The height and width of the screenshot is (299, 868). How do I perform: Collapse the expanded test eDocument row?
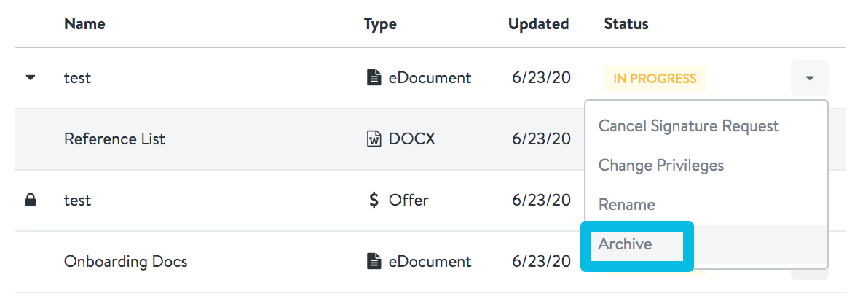pos(31,78)
